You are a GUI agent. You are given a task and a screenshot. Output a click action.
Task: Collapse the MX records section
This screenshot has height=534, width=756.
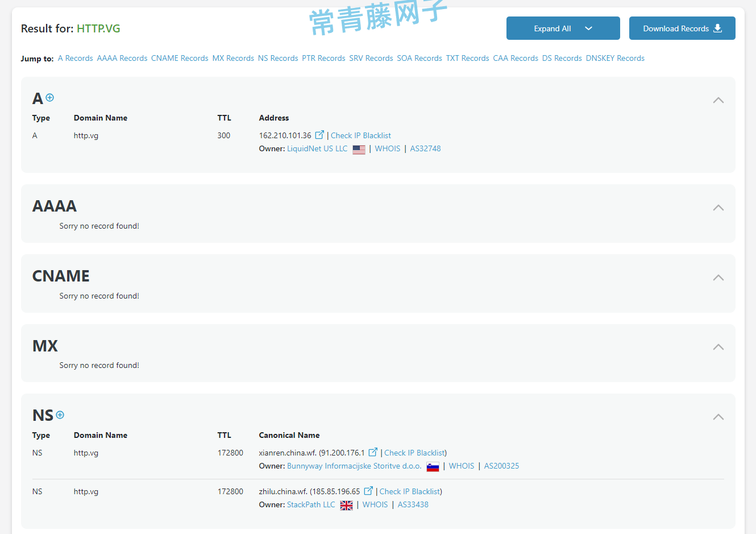718,347
